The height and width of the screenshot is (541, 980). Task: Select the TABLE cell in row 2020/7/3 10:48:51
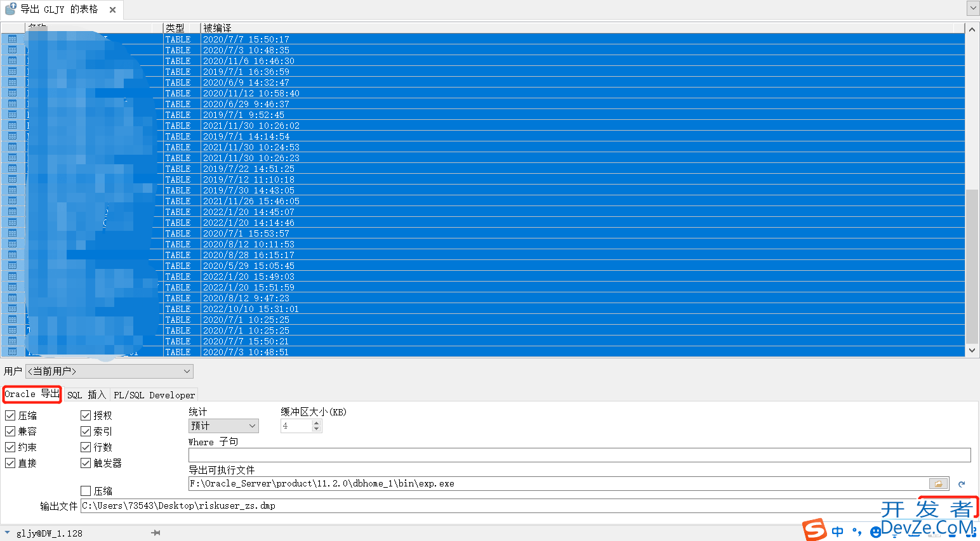coord(182,352)
